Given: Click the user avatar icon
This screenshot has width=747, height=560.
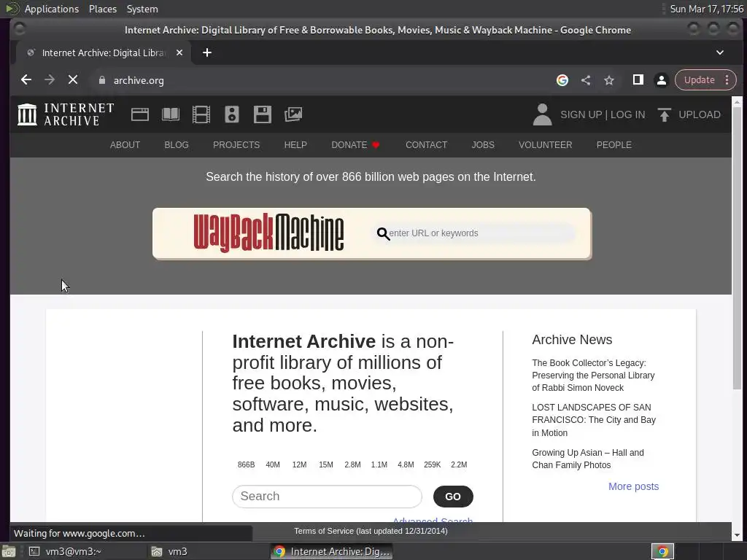Looking at the screenshot, I should (x=542, y=114).
